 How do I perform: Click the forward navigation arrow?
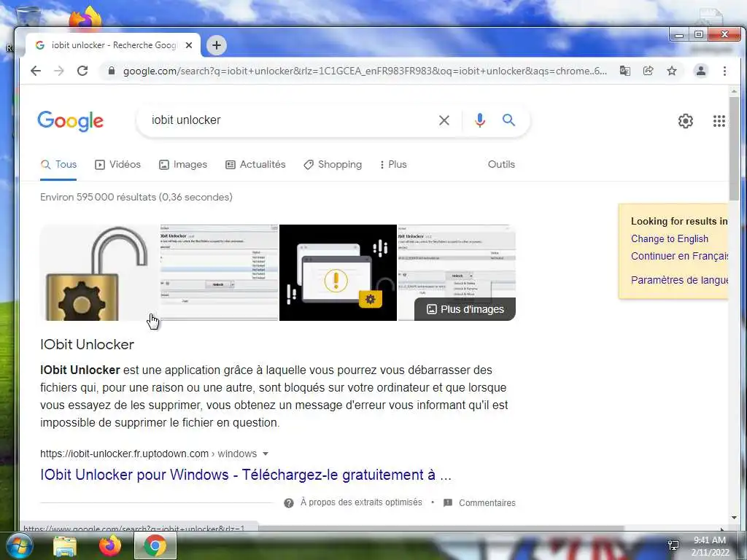pos(58,71)
